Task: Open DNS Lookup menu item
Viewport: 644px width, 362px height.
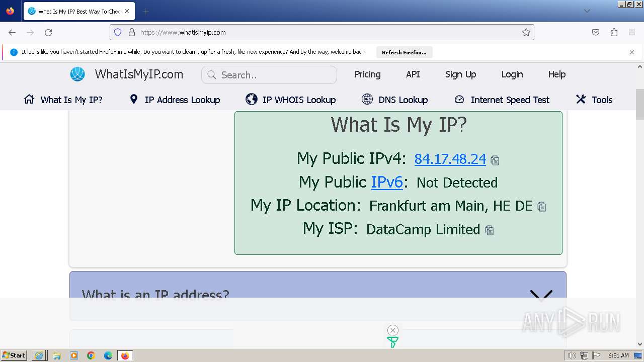Action: tap(395, 100)
